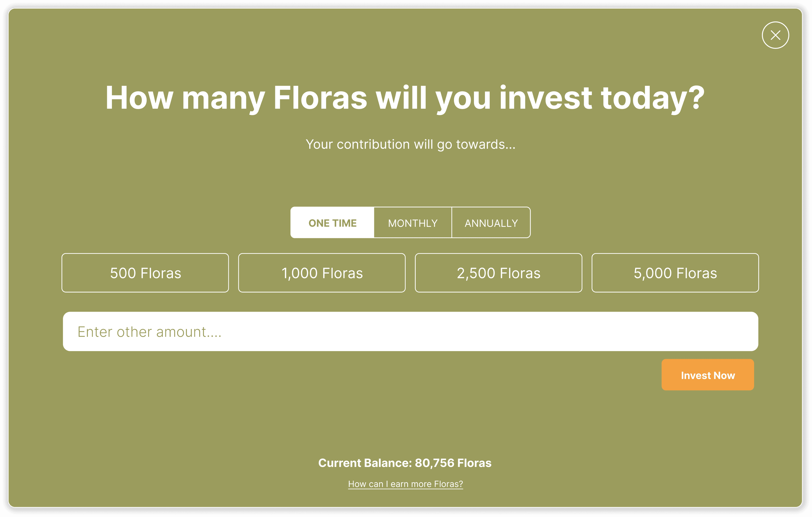Screen dimensions: 812x517
Task: Switch contribution frequency to ANNUALLY
Action: tap(491, 223)
